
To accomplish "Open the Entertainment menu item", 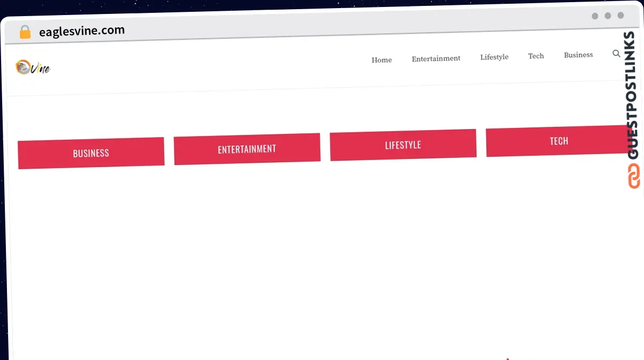I will point(436,59).
